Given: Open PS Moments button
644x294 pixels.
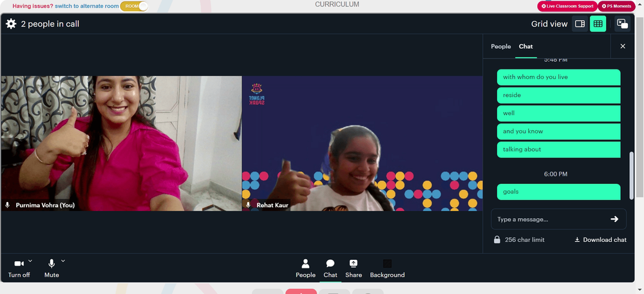Looking at the screenshot, I should 616,6.
